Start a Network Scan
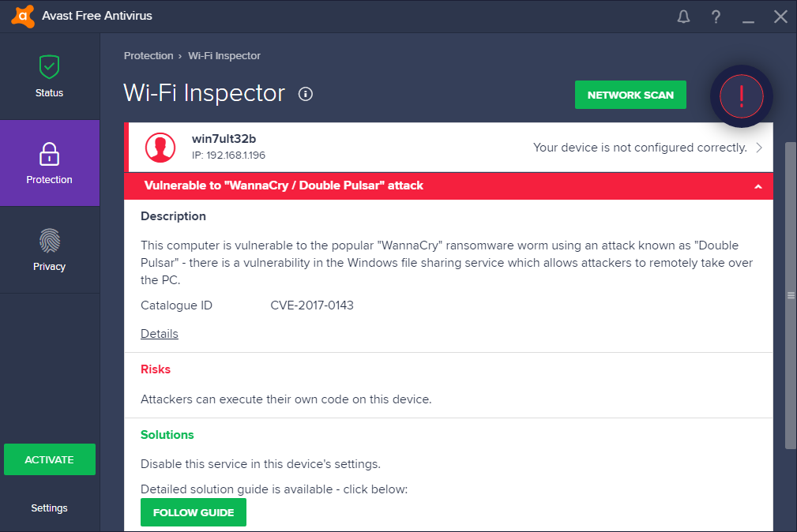Image resolution: width=797 pixels, height=532 pixels. (x=630, y=94)
